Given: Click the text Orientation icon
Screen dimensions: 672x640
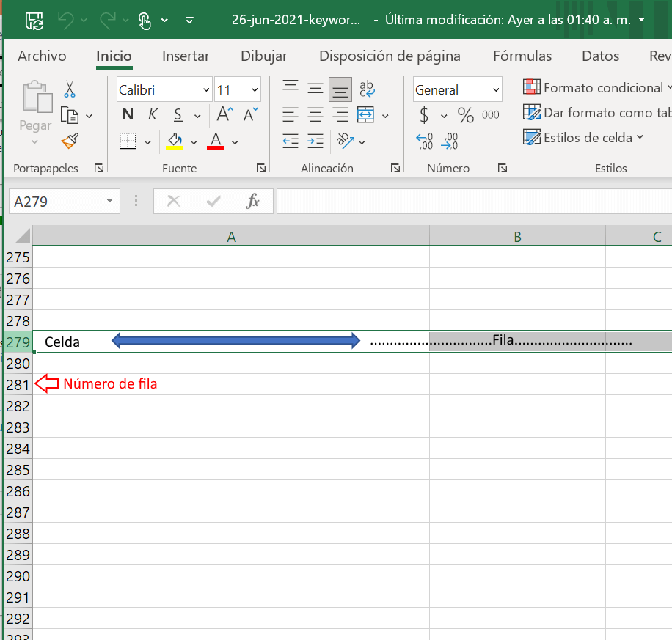Looking at the screenshot, I should point(346,141).
